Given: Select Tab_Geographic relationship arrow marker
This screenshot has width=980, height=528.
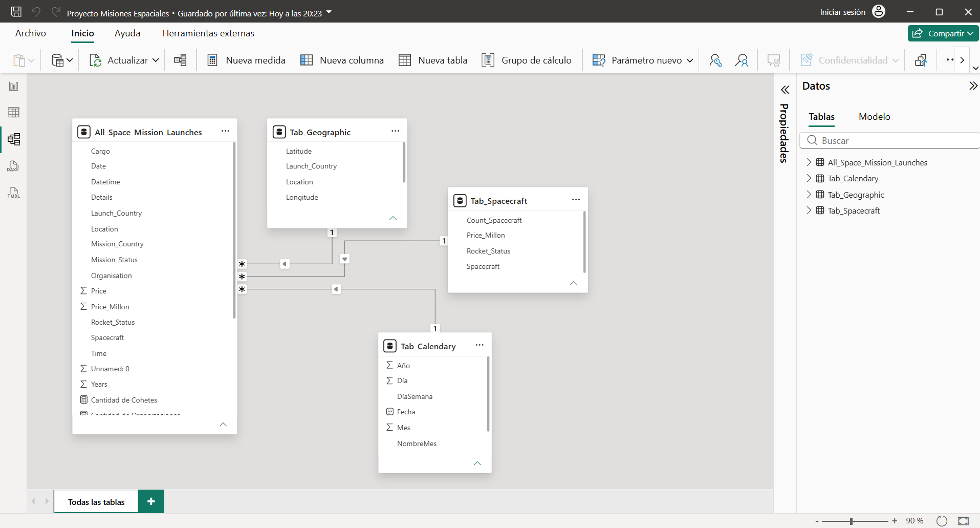Looking at the screenshot, I should (285, 264).
